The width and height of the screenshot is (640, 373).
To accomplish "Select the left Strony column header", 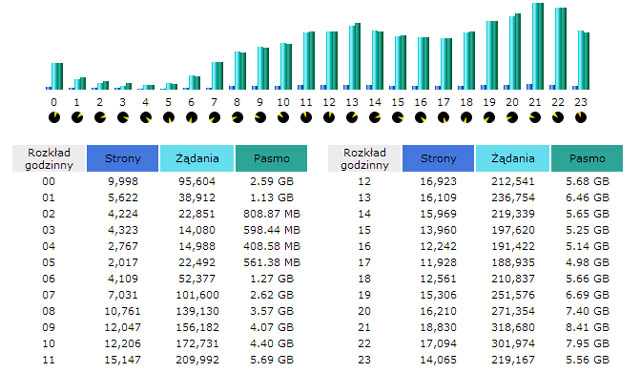I will coord(122,158).
